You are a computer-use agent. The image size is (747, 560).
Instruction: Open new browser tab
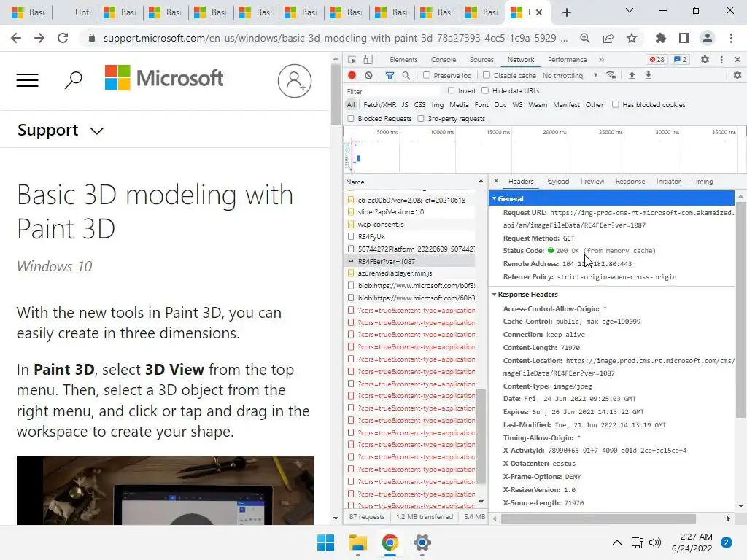coord(566,12)
